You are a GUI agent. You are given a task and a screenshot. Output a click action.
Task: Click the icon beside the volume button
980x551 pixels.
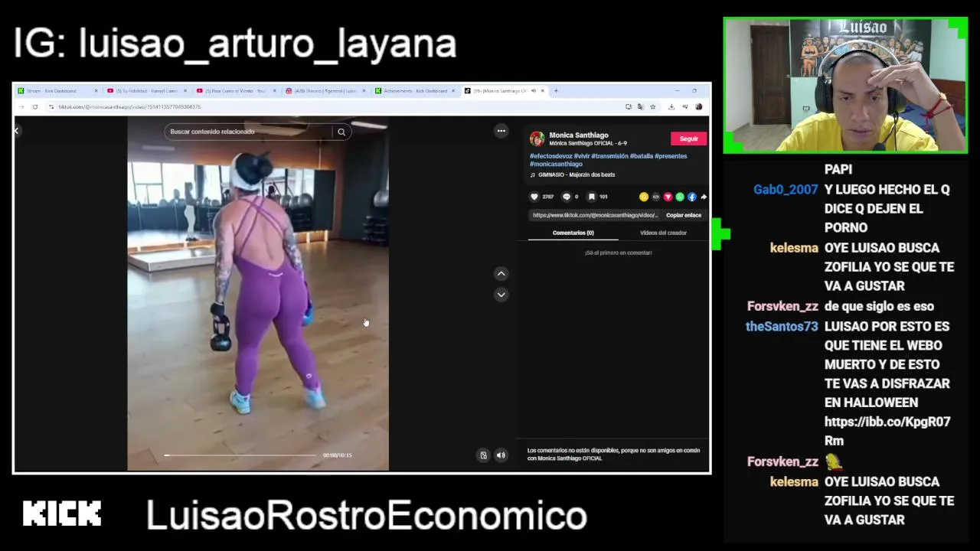(x=483, y=455)
